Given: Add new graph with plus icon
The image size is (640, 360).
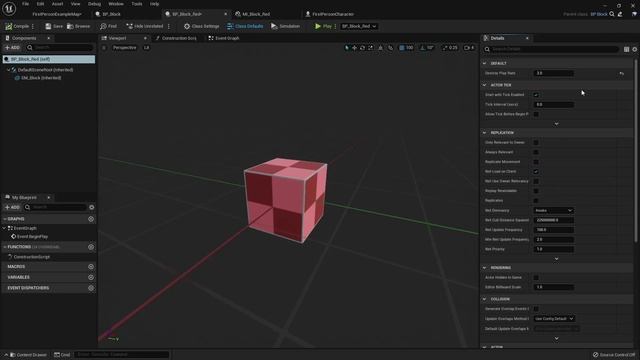Looking at the screenshot, I should (x=91, y=219).
